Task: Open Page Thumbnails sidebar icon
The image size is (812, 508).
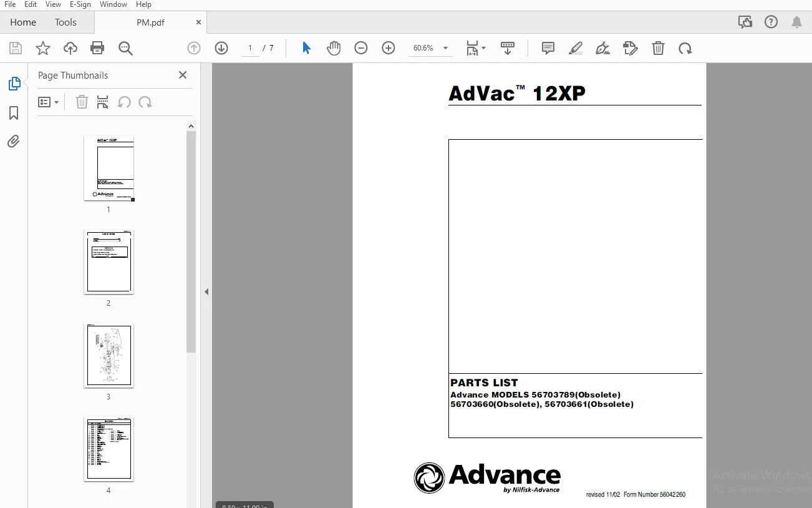Action: (x=14, y=83)
